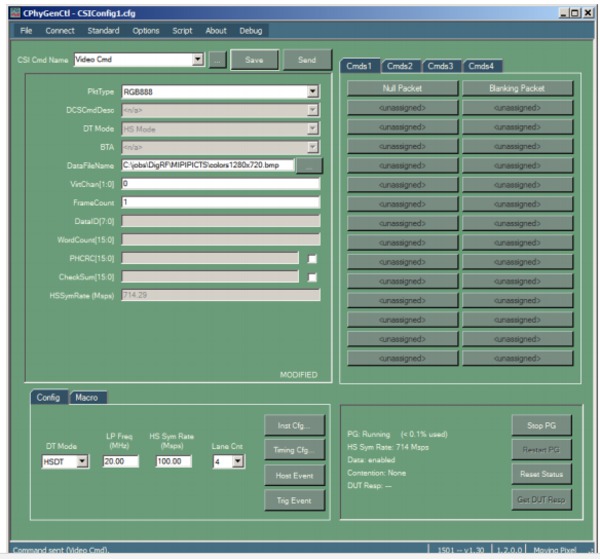Click the Reset Status button

(x=541, y=474)
